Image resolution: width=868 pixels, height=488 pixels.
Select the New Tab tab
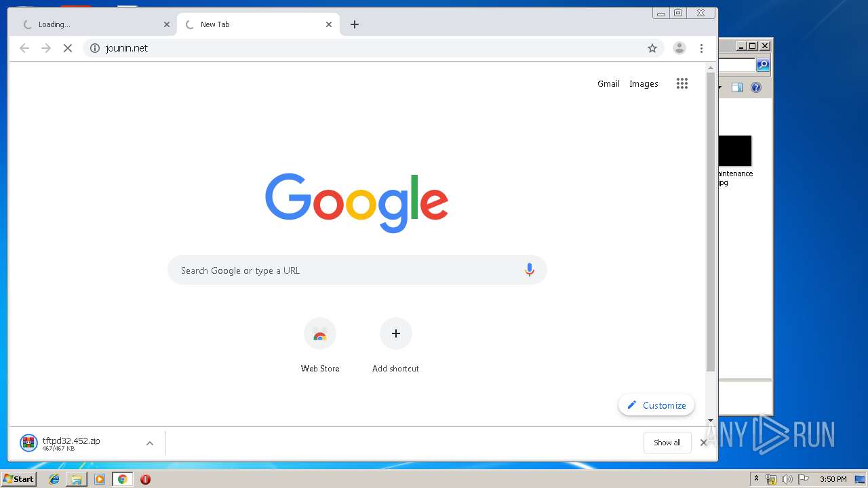(258, 24)
